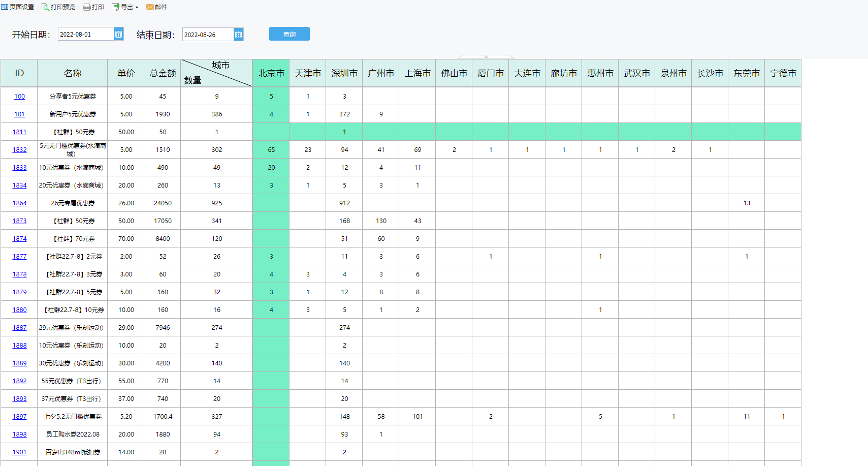
Task: Click the 打印预览 print preview icon
Action: click(x=45, y=7)
